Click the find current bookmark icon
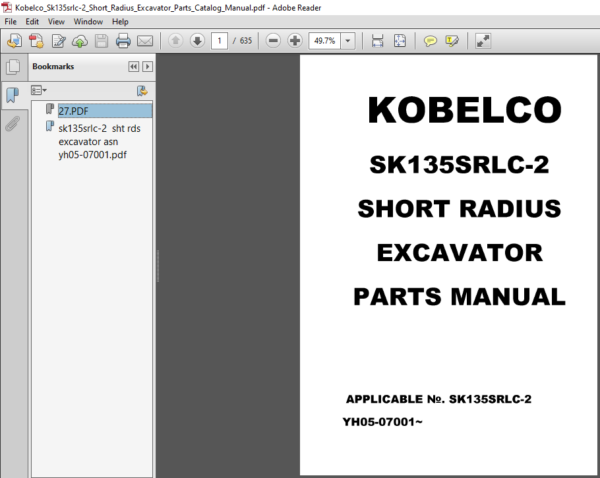 142,91
